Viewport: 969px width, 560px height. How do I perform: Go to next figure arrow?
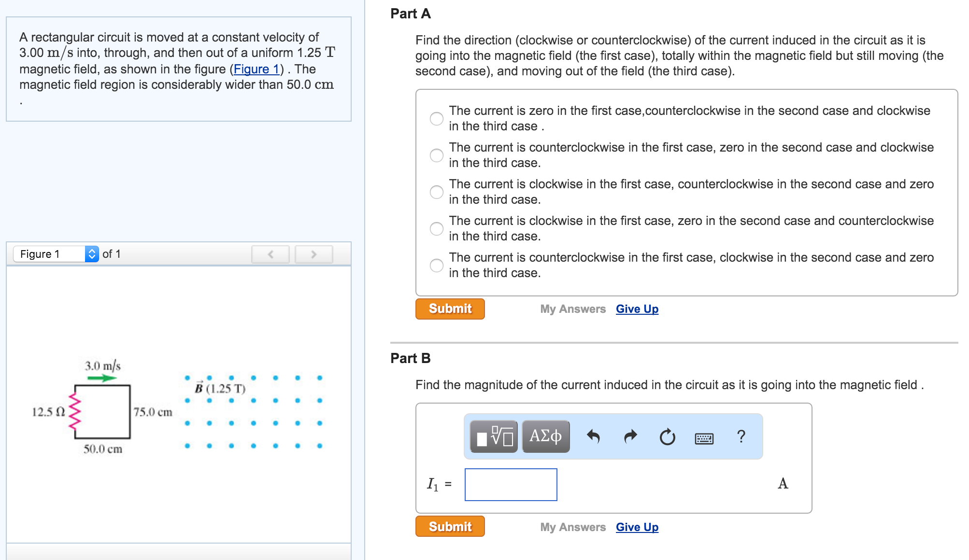[314, 254]
